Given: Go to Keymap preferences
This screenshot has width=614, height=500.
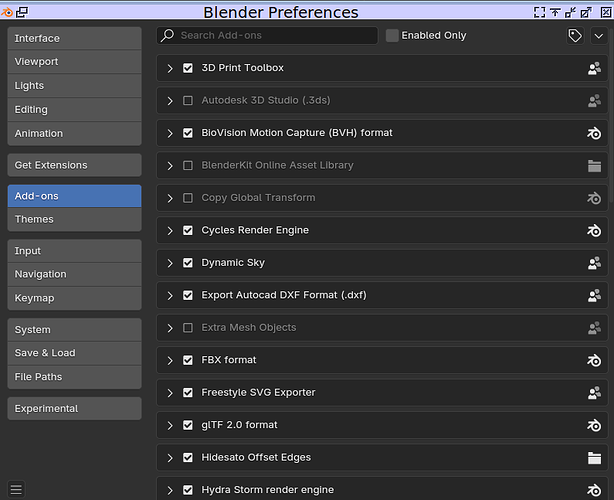Looking at the screenshot, I should (74, 298).
